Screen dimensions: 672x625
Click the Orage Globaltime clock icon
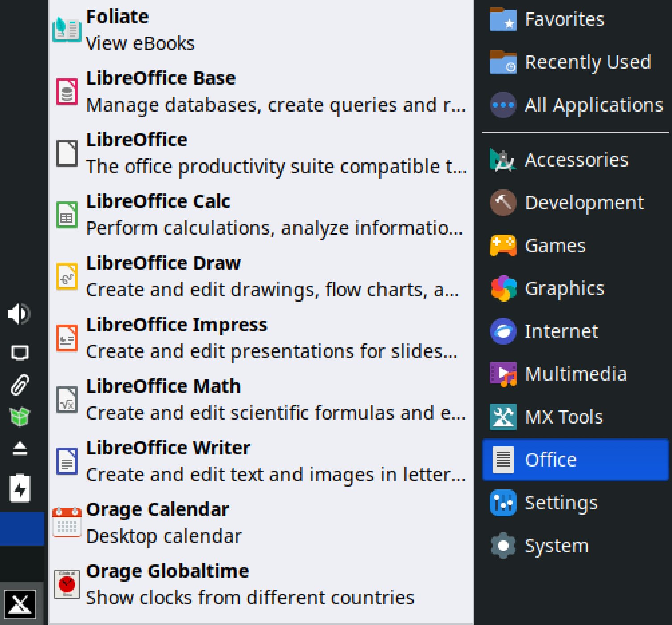coord(67,584)
